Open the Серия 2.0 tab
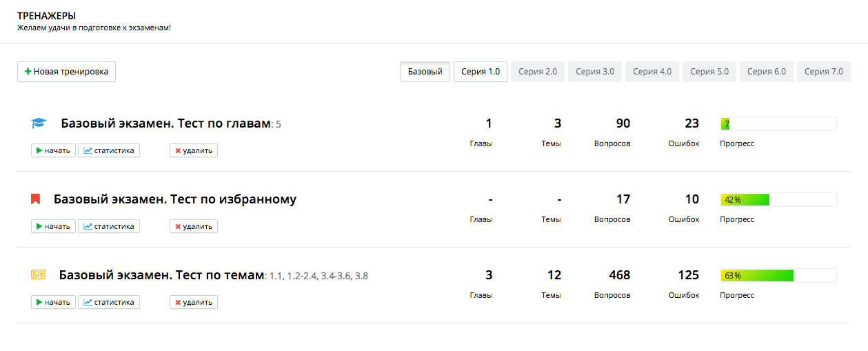Image resolution: width=868 pixels, height=351 pixels. coord(538,72)
